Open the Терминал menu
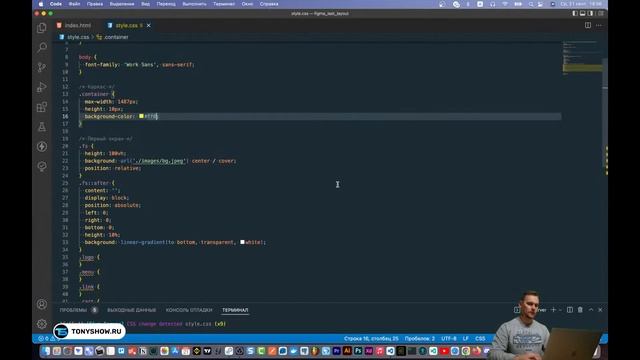The width and height of the screenshot is (640, 360). (x=224, y=4)
